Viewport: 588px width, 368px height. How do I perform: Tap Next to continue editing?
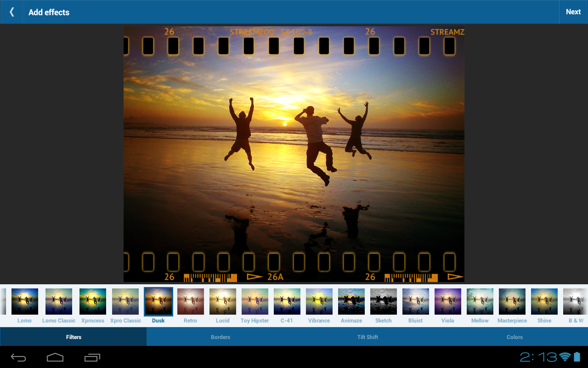pos(573,11)
